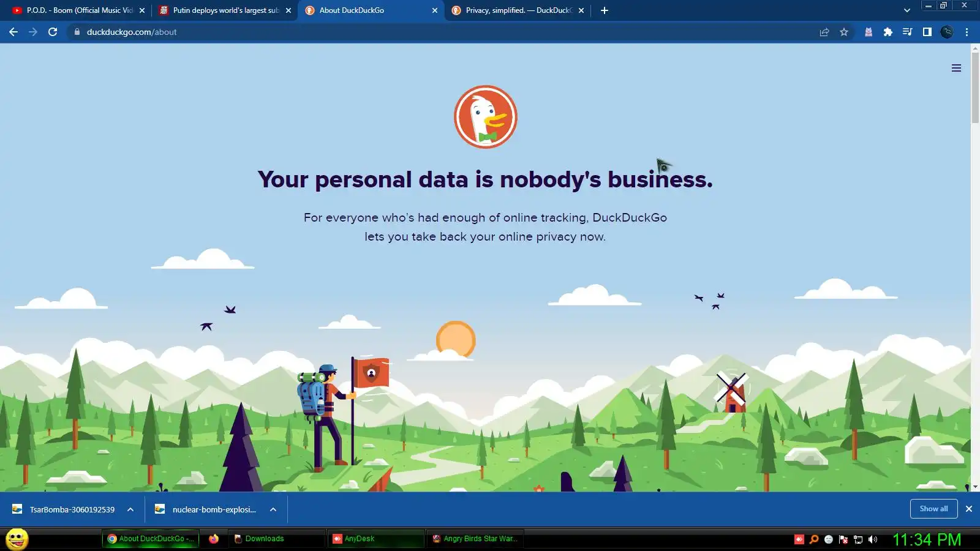This screenshot has width=980, height=551.
Task: Expand the tab search chevron
Action: 907,10
